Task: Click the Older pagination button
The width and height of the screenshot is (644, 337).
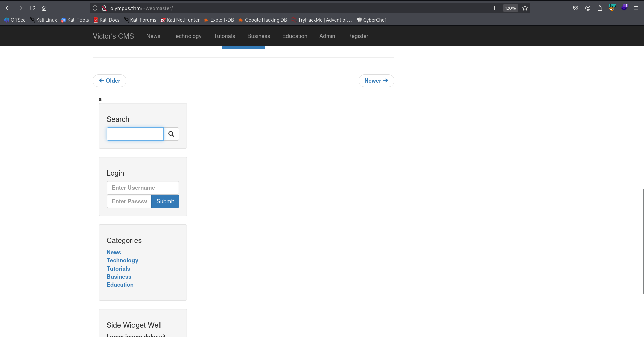Action: (x=109, y=81)
